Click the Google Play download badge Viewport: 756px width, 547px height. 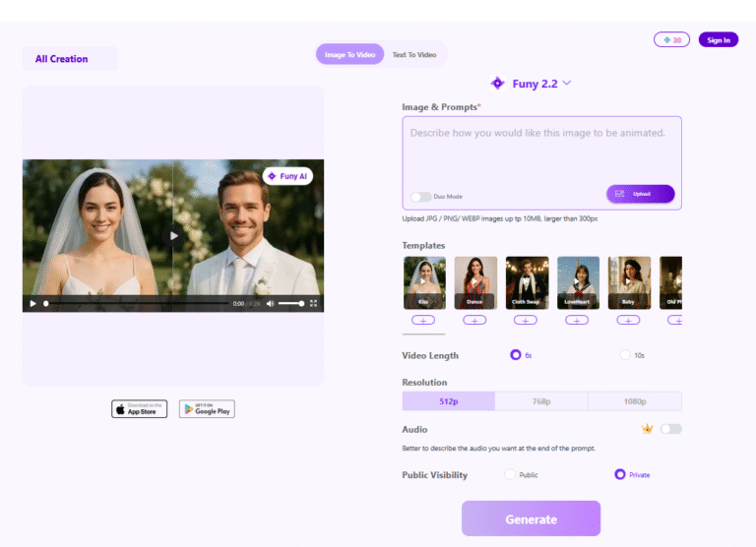pyautogui.click(x=207, y=408)
